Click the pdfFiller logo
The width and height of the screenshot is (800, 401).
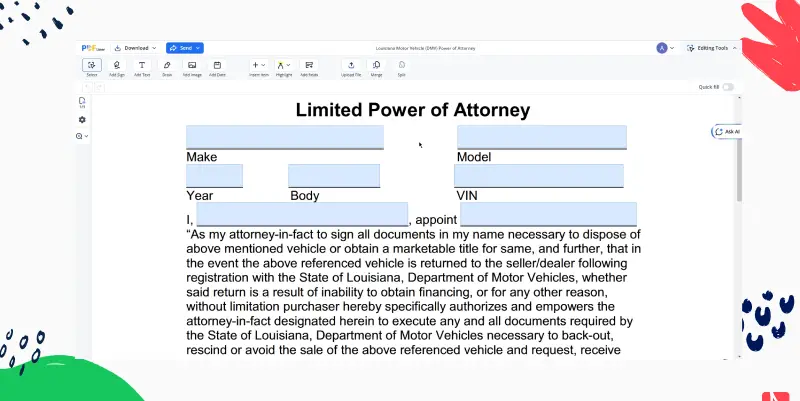tap(93, 48)
